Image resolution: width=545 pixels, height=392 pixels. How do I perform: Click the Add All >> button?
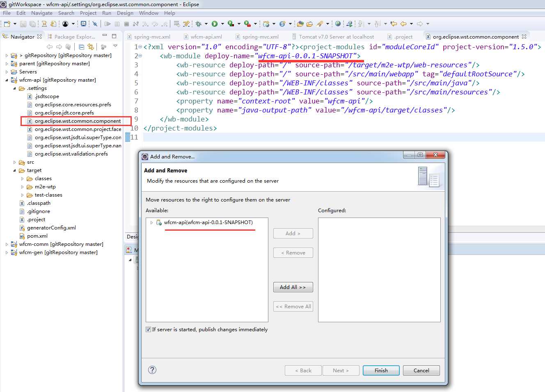coord(293,287)
